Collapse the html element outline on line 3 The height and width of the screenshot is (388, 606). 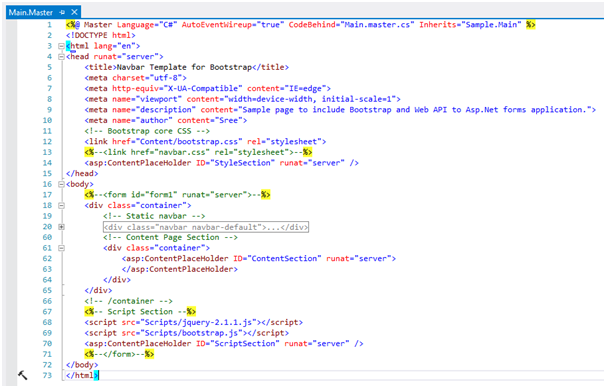point(61,46)
